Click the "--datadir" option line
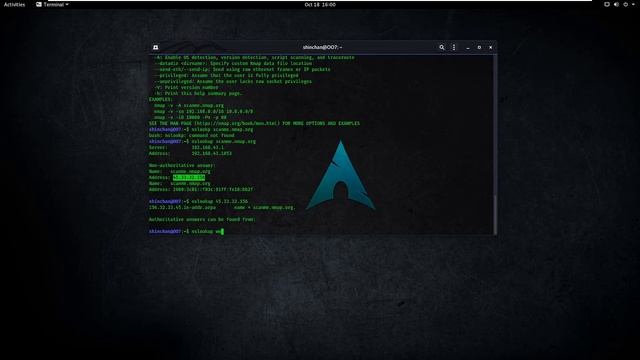The height and width of the screenshot is (360, 640). coord(233,63)
